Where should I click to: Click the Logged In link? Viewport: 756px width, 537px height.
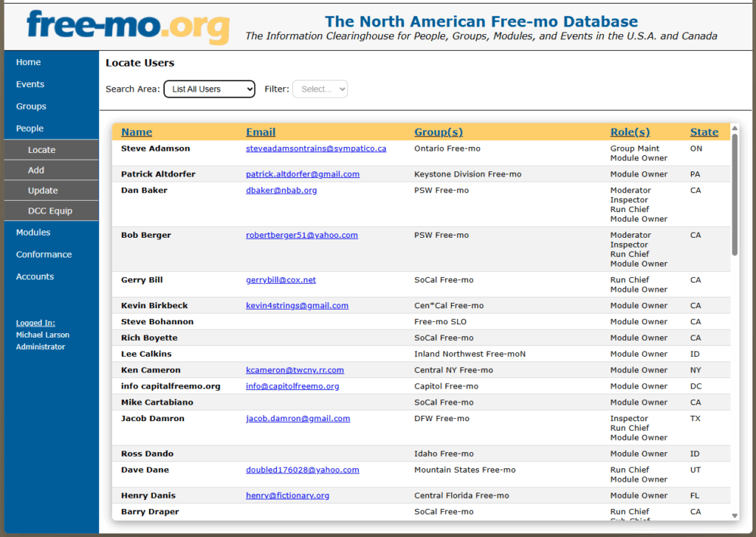tap(35, 323)
